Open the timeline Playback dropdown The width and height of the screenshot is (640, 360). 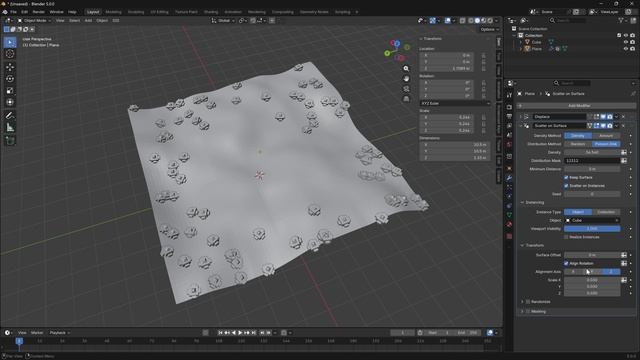(59, 333)
